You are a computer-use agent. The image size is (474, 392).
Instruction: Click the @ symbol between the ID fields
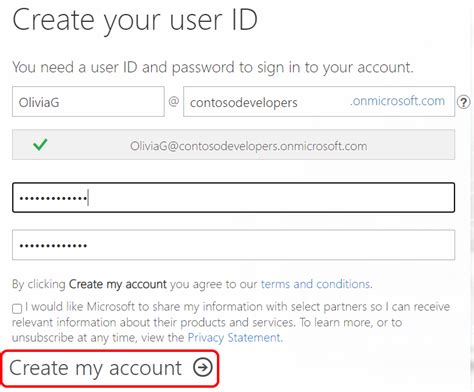(174, 101)
